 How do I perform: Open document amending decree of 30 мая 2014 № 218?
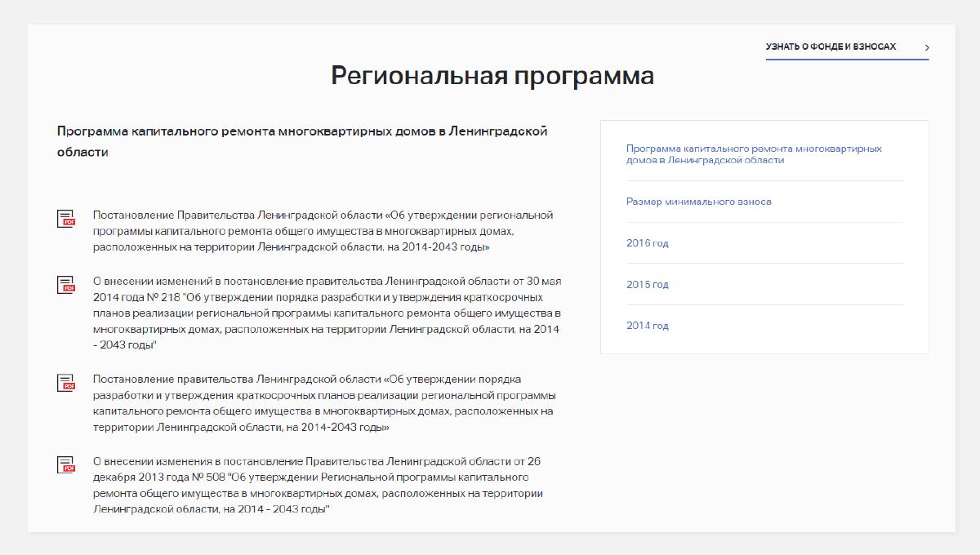click(327, 313)
